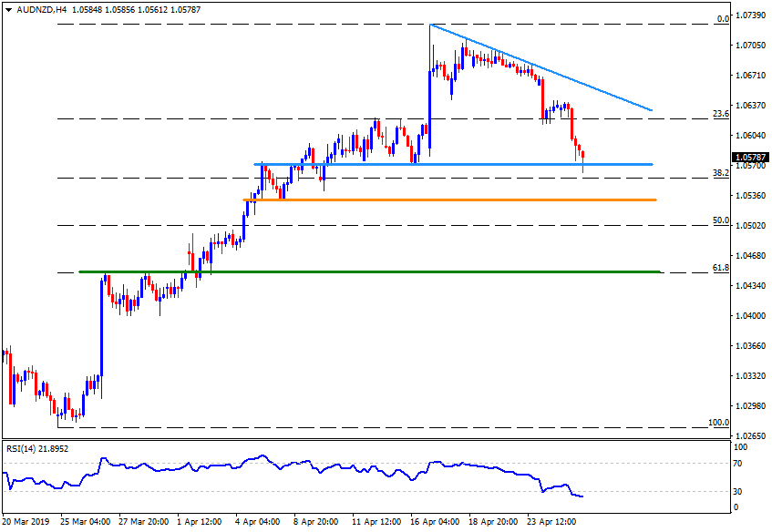772x532 pixels.
Task: Select the RSI(14) 21.8952 indicator label
Action: 37,448
